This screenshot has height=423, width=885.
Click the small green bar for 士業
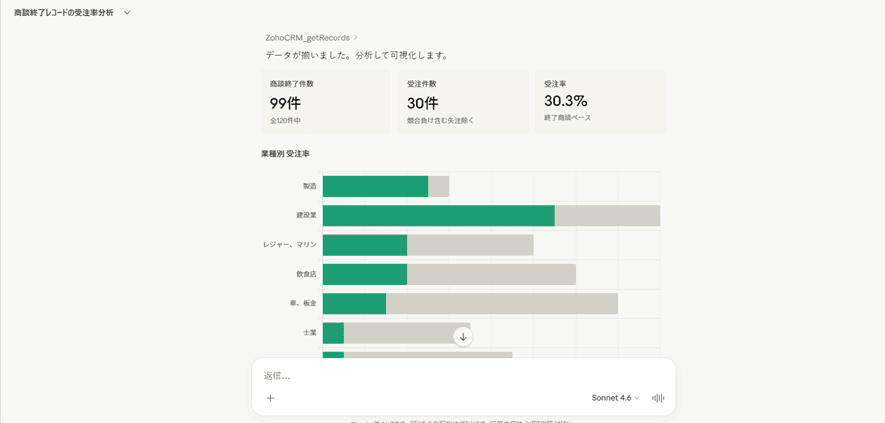tap(333, 332)
